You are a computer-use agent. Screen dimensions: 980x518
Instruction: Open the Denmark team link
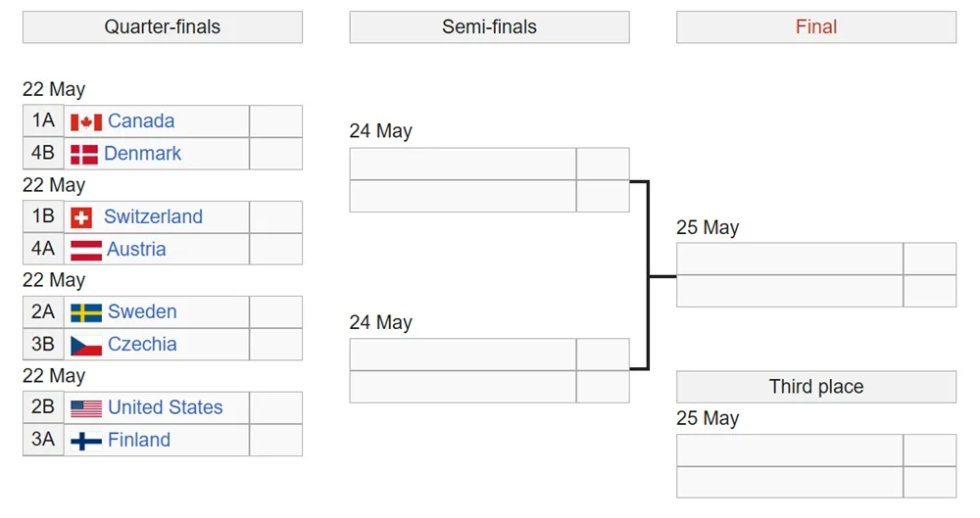tap(143, 154)
